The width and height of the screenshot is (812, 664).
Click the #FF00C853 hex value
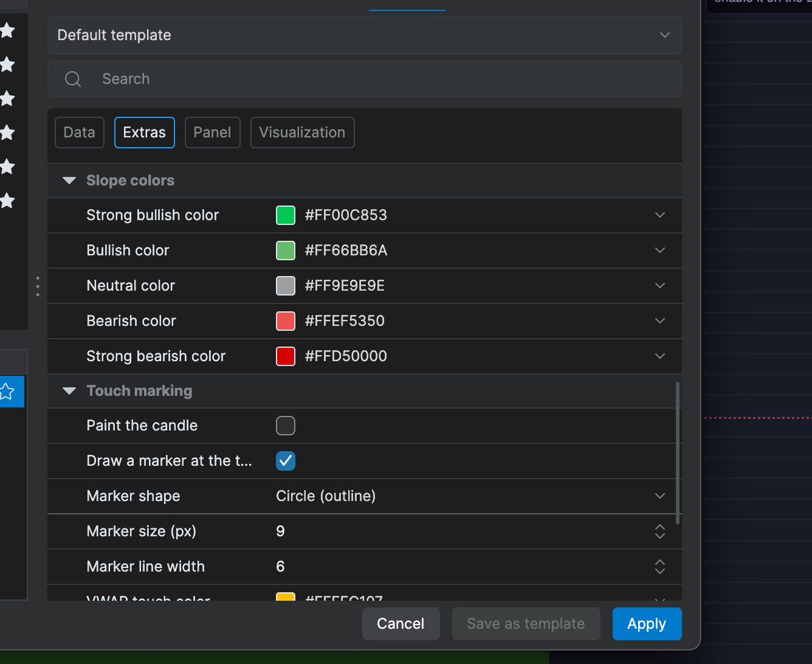pyautogui.click(x=346, y=215)
